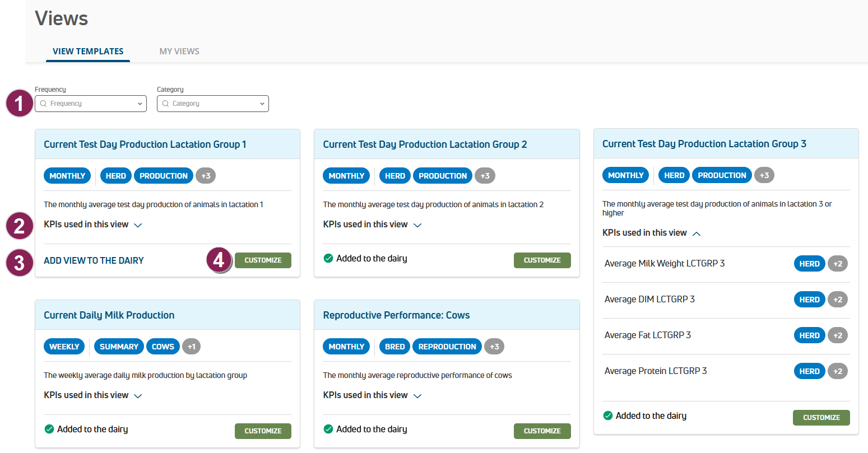Click the WEEKLY tag on Current Daily Milk Production
Viewport: 868px width, 453px height.
tap(64, 347)
